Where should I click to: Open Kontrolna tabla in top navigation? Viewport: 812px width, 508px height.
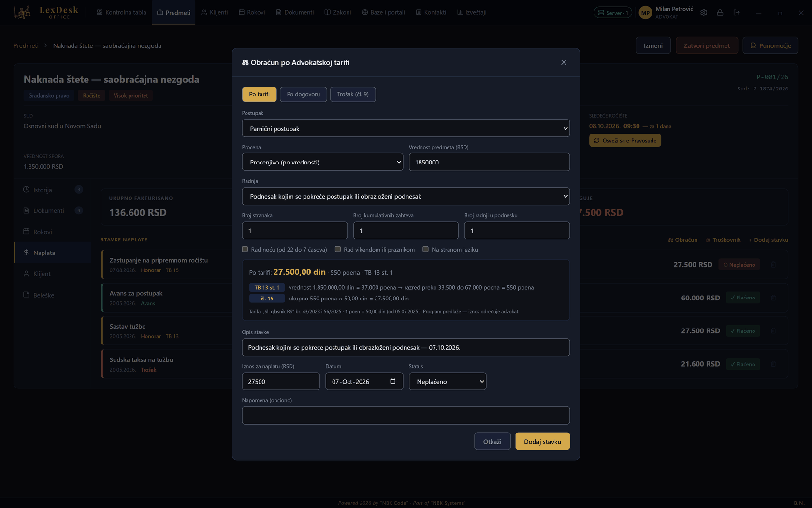(x=121, y=12)
